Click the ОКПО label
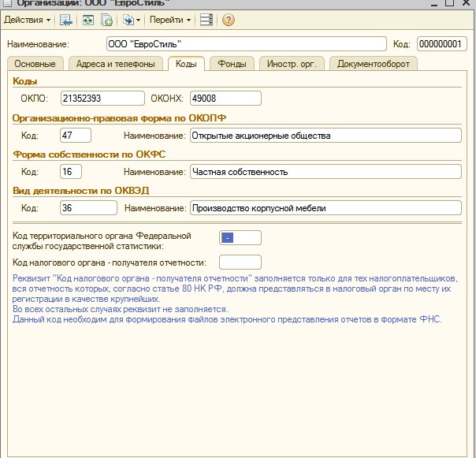476x458 pixels. point(35,99)
